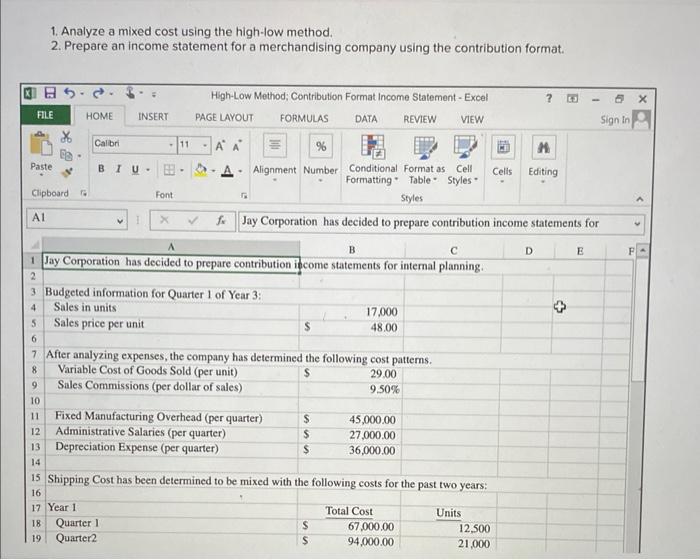
Task: Select row 7 header
Action: (34, 354)
